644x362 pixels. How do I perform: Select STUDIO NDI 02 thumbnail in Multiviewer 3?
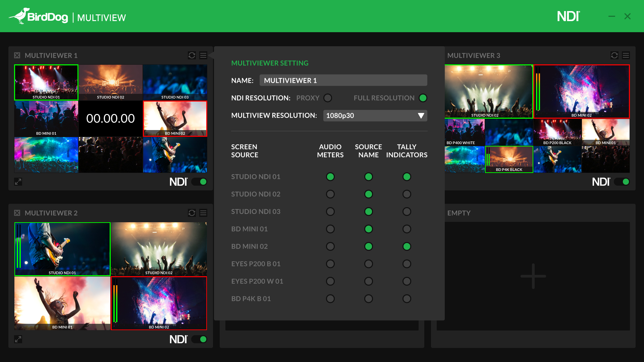pos(489,92)
